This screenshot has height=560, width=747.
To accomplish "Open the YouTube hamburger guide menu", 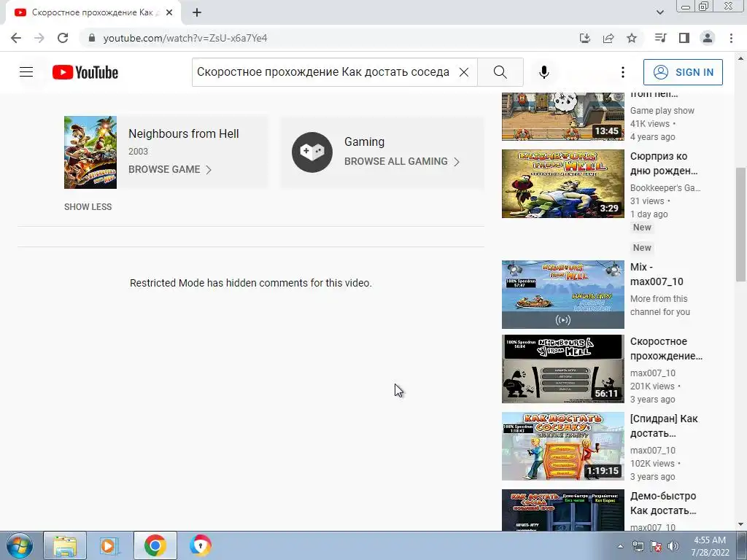I will coord(26,72).
